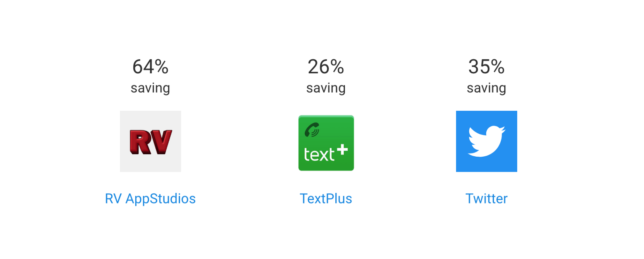
Task: Click the phone handset symbol in TextPlus logo
Action: tap(312, 130)
